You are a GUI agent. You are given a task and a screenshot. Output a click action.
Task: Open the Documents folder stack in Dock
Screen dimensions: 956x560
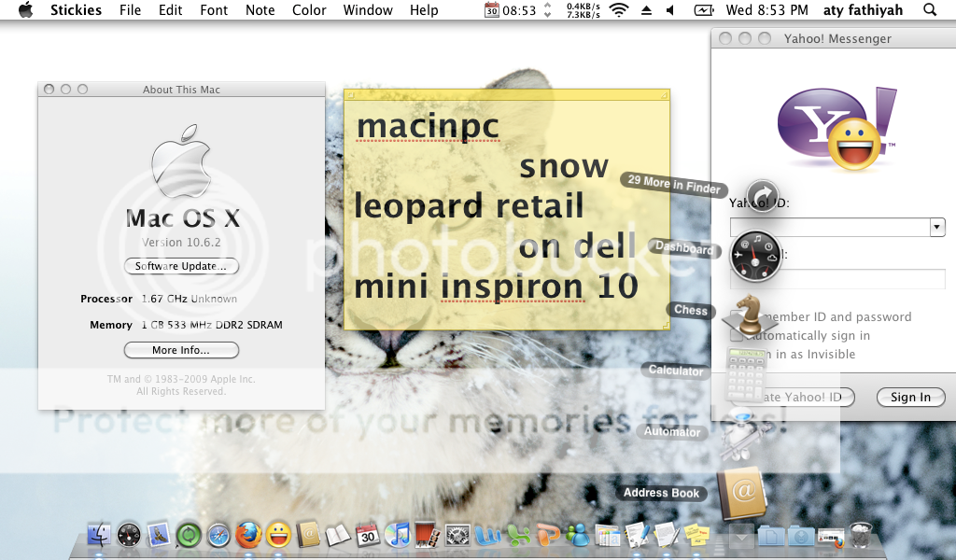(x=771, y=537)
